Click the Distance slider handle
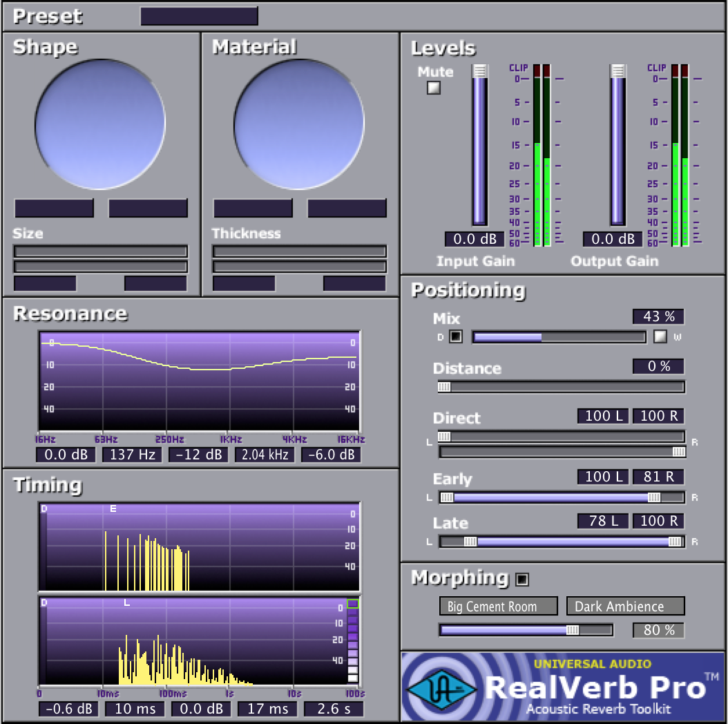The height and width of the screenshot is (724, 728). point(444,387)
